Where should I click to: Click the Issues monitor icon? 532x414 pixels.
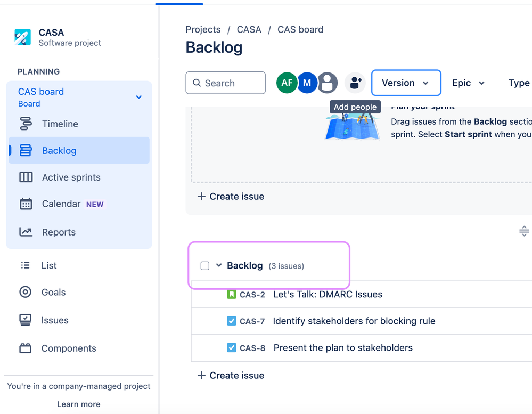point(26,320)
